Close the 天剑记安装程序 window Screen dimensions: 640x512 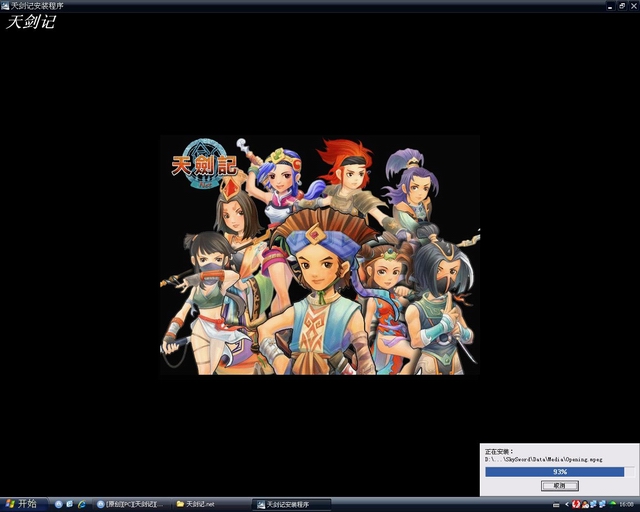634,6
